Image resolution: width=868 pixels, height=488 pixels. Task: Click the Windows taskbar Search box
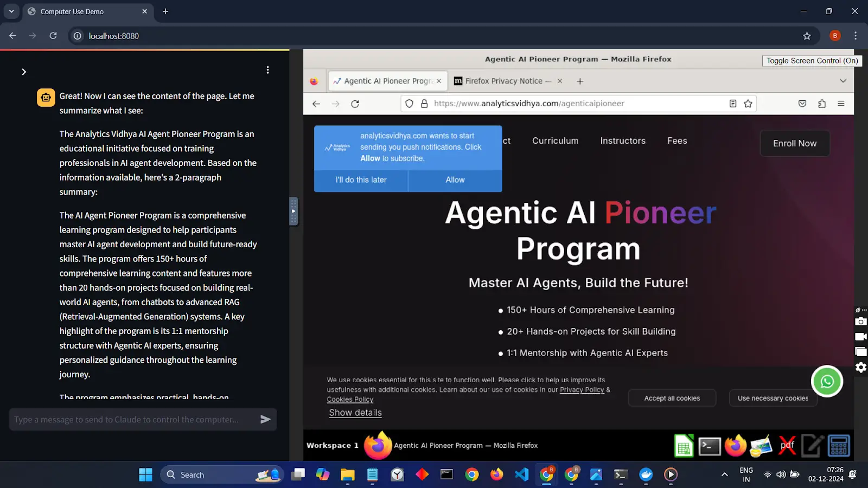(x=222, y=474)
